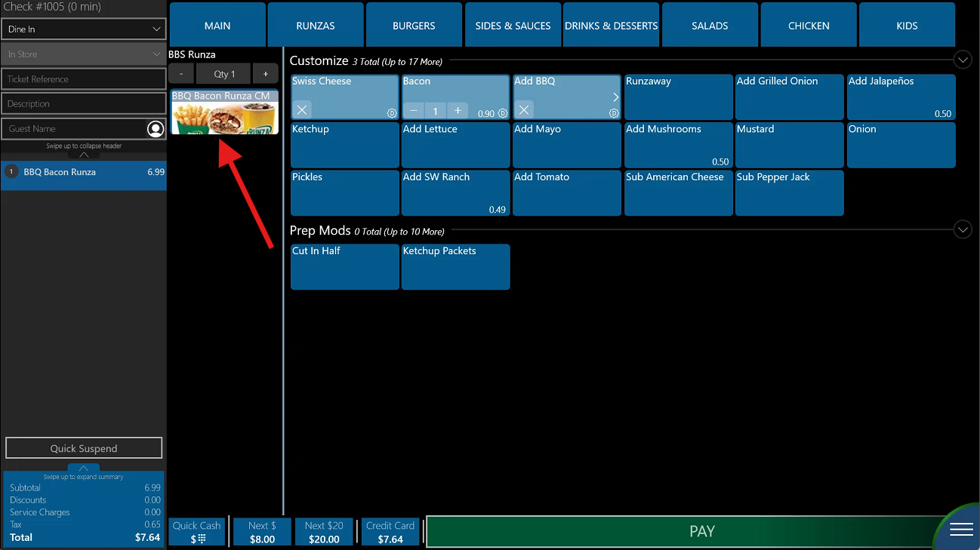Select the Add SW Ranch modifier
The width and height of the screenshot is (980, 550).
coord(456,193)
